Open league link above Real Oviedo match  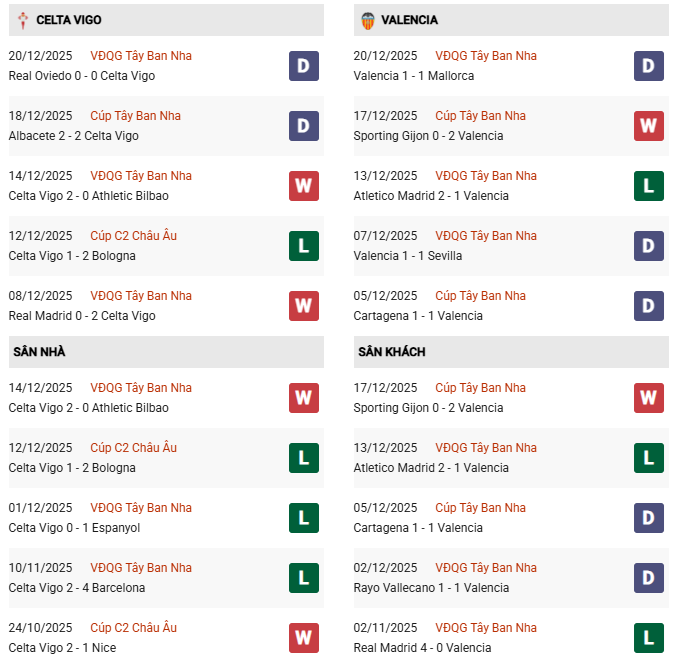pyautogui.click(x=141, y=56)
